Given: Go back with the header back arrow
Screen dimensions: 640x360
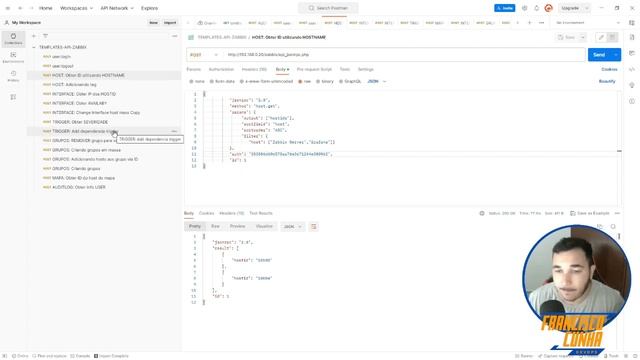Looking at the screenshot, I should [20, 8].
